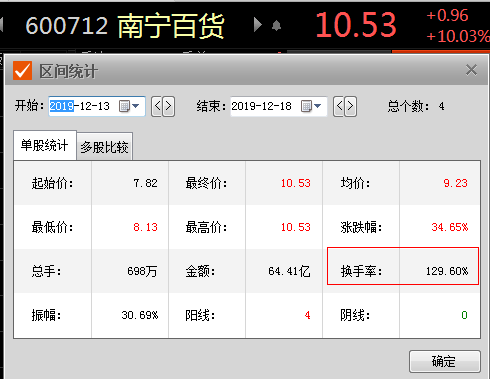Click the stock code 600712
Screen dimensions: 490x379
click(x=67, y=26)
